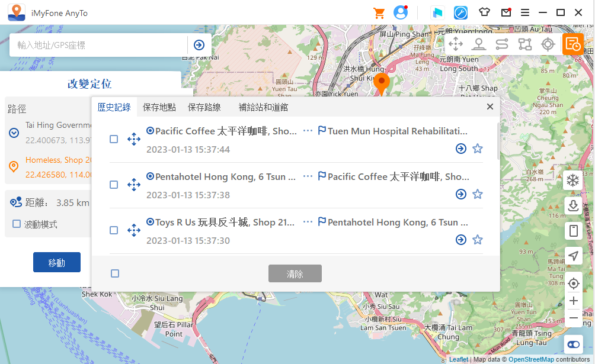Open the hamburger menu
The image size is (595, 364).
click(525, 13)
